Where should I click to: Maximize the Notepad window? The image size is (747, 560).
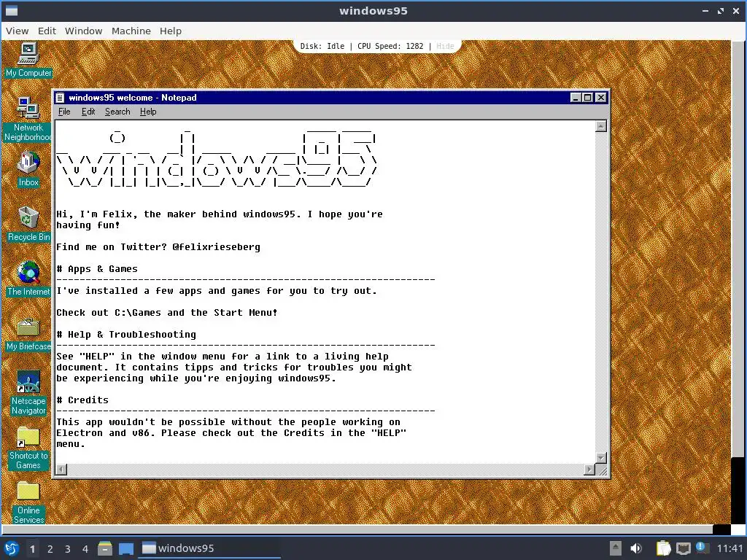587,98
